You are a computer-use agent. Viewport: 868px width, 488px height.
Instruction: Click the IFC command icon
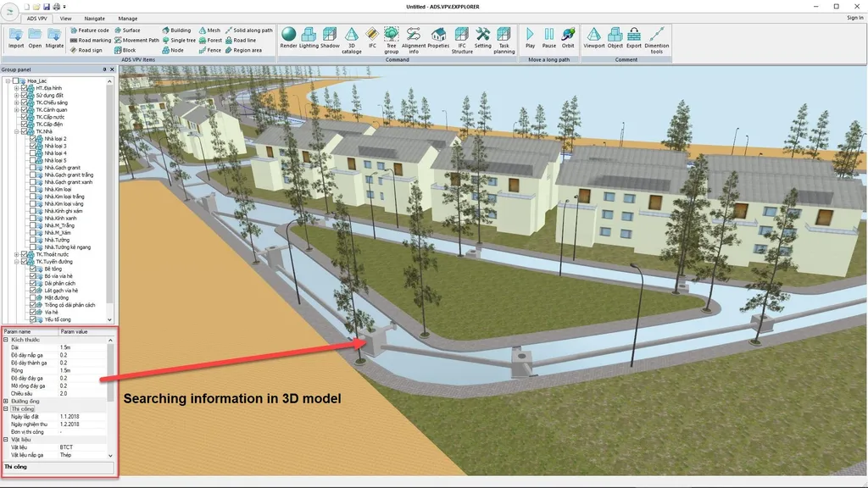pos(372,34)
